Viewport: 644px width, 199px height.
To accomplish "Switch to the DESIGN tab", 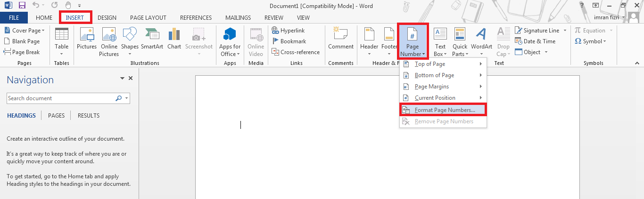I will (x=107, y=18).
